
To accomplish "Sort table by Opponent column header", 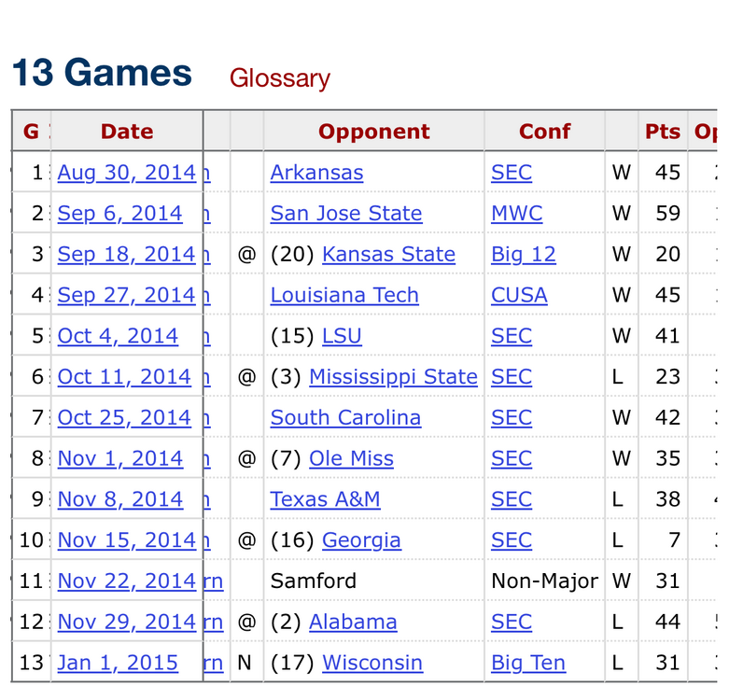I will (373, 132).
